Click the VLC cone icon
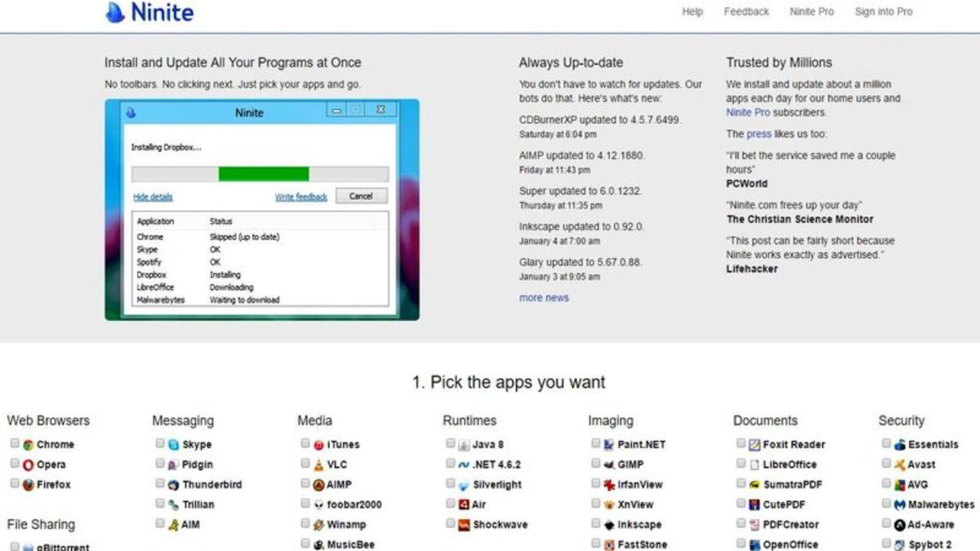Viewport: 980px width, 551px height. (318, 464)
